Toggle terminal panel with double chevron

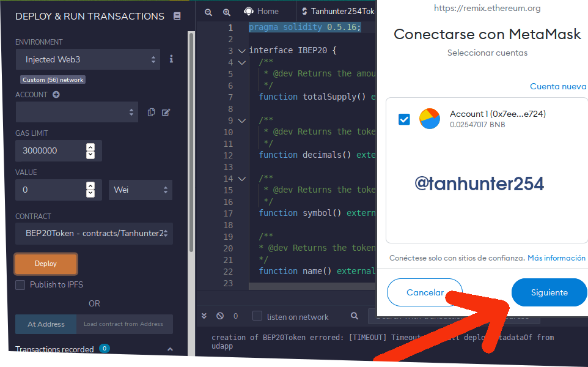click(204, 316)
